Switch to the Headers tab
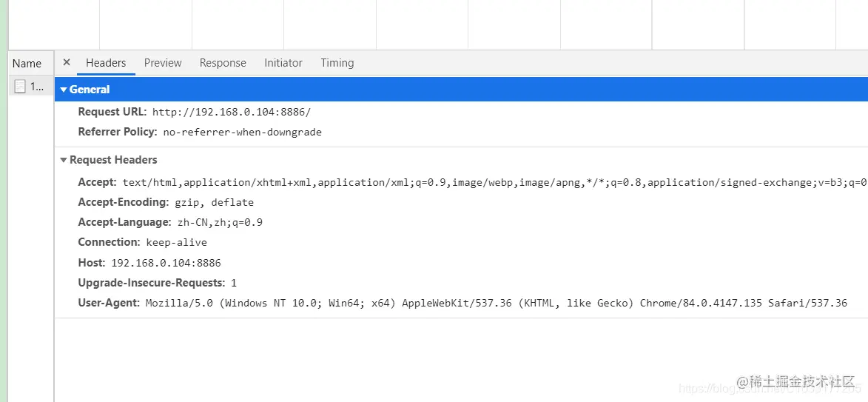 pos(106,63)
